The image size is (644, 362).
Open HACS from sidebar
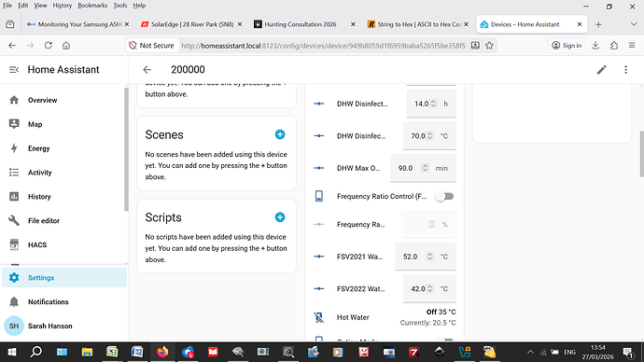tap(64, 245)
